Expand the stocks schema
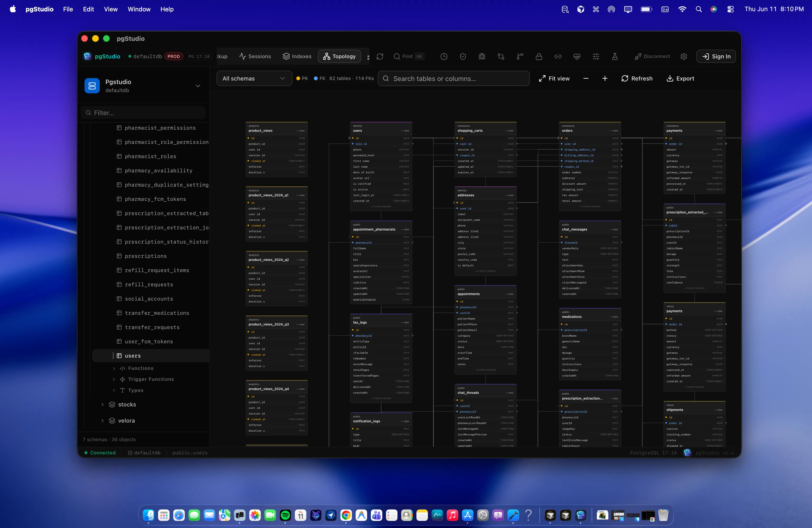The height and width of the screenshot is (528, 812). 102,405
